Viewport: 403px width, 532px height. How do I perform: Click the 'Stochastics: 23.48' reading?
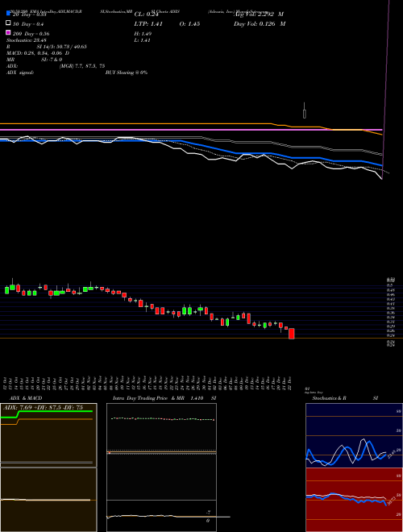26,40
